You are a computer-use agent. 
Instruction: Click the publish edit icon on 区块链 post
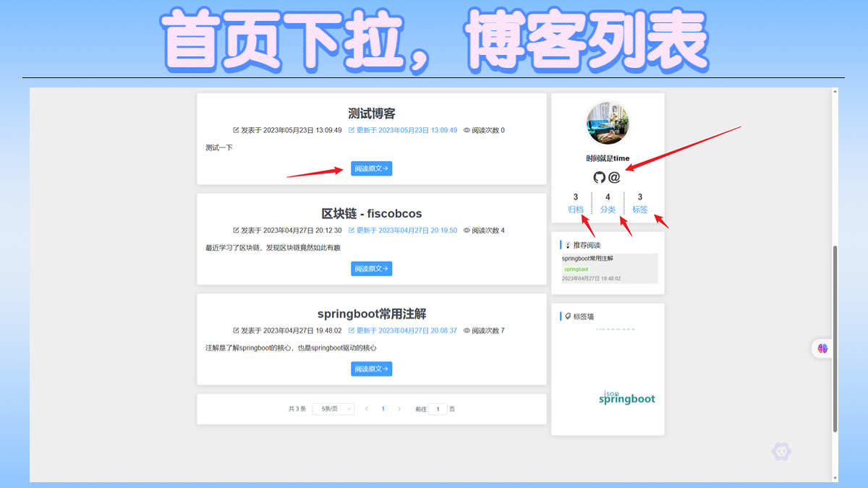click(x=236, y=231)
